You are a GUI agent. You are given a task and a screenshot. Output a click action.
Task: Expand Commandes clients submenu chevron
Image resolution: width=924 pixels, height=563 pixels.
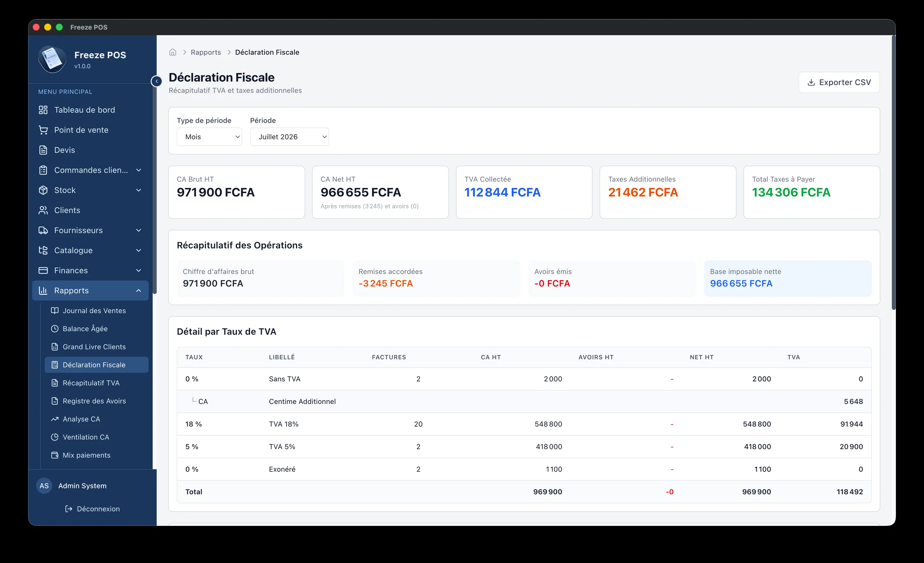pyautogui.click(x=138, y=170)
